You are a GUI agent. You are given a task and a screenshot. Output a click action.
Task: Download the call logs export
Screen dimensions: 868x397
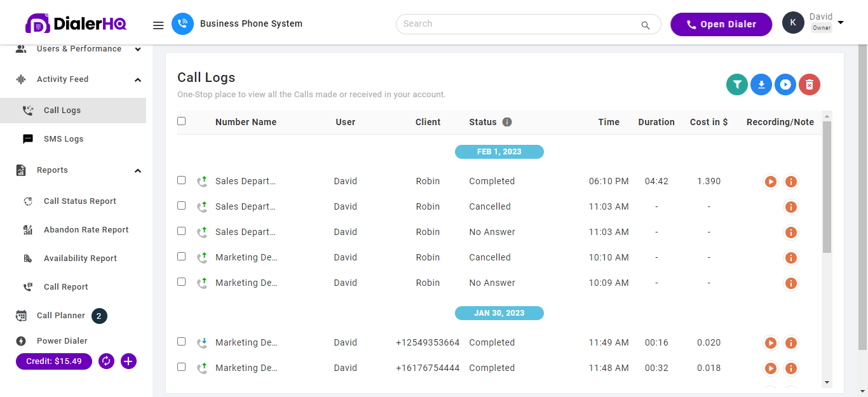761,84
